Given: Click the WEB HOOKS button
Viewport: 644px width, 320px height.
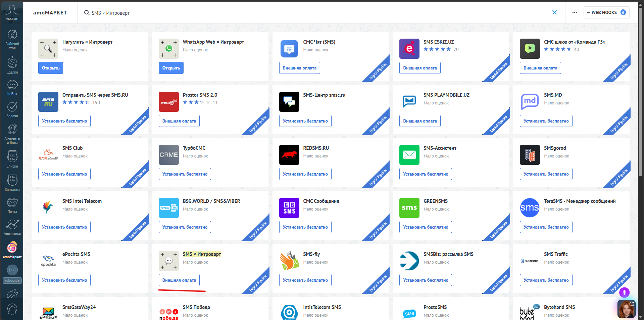Looking at the screenshot, I should (x=606, y=12).
